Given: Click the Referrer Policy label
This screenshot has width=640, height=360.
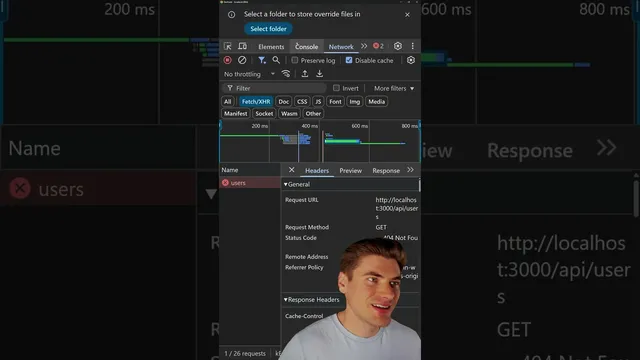Looking at the screenshot, I should pyautogui.click(x=304, y=267).
